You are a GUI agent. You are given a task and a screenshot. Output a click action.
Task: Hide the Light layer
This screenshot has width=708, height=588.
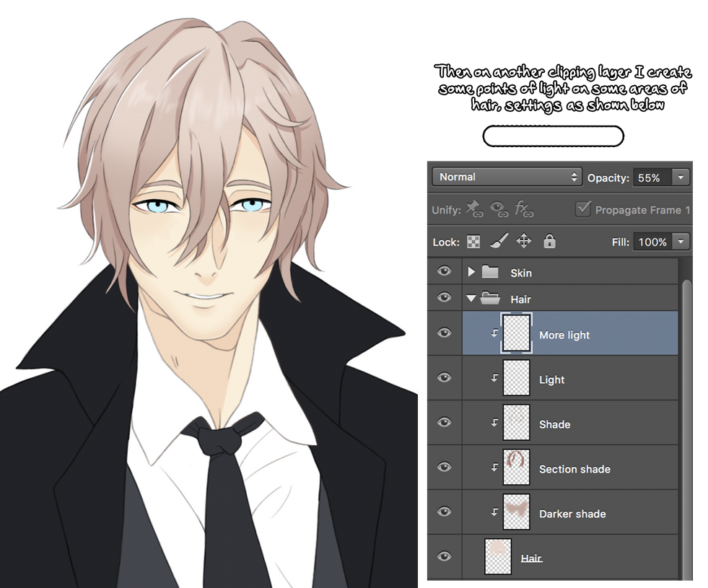445,377
